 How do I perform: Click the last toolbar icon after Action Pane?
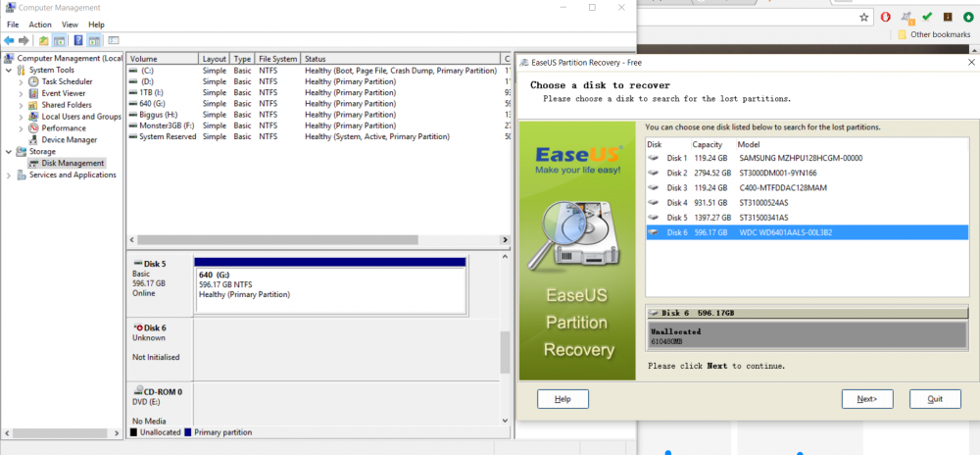113,40
